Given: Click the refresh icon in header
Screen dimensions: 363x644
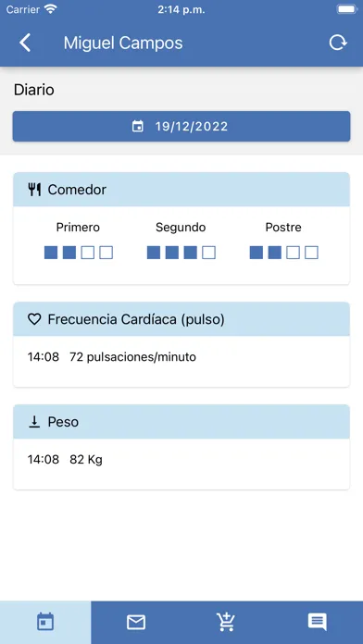Looking at the screenshot, I should point(337,43).
